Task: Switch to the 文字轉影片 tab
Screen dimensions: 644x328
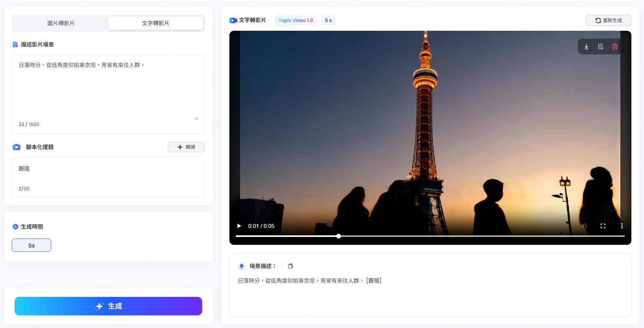Action: [x=156, y=23]
